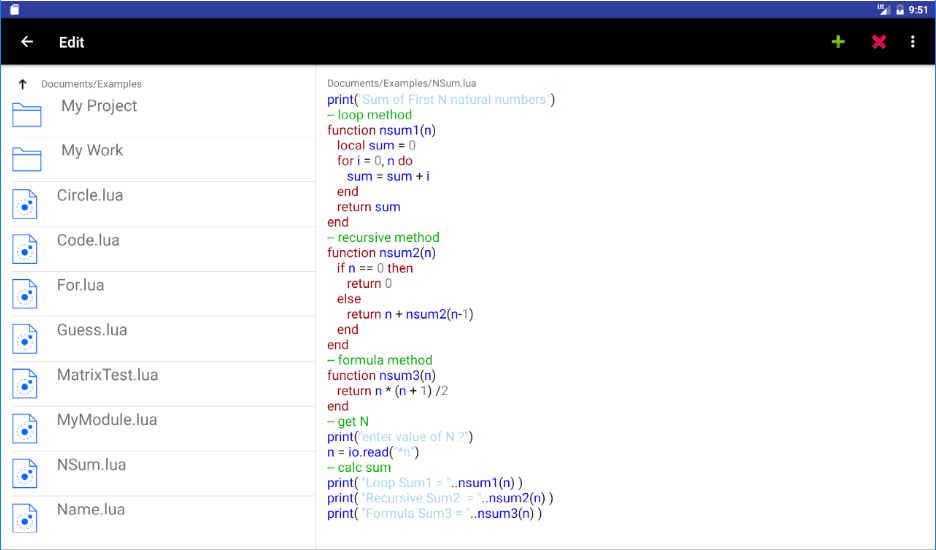Image resolution: width=936 pixels, height=550 pixels.
Task: Place cursor on 'Sum of First N natural numbers' line
Action: coord(441,100)
